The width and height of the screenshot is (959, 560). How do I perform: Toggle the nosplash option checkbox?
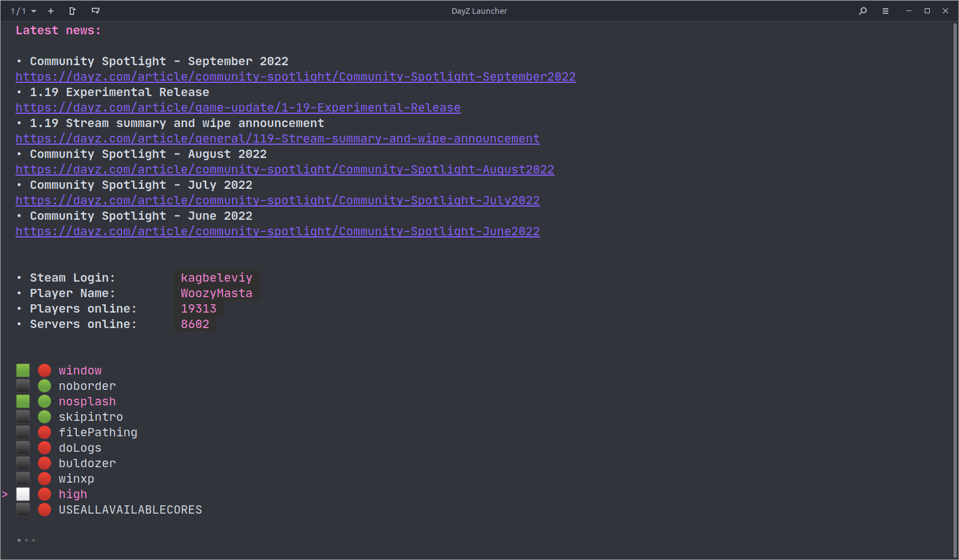[x=23, y=401]
